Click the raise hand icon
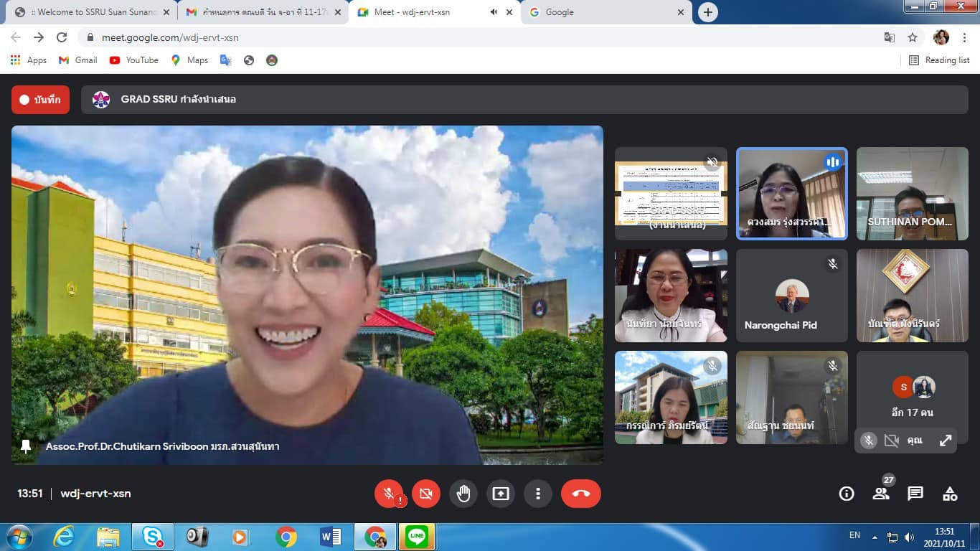Image resolution: width=980 pixels, height=551 pixels. point(463,494)
